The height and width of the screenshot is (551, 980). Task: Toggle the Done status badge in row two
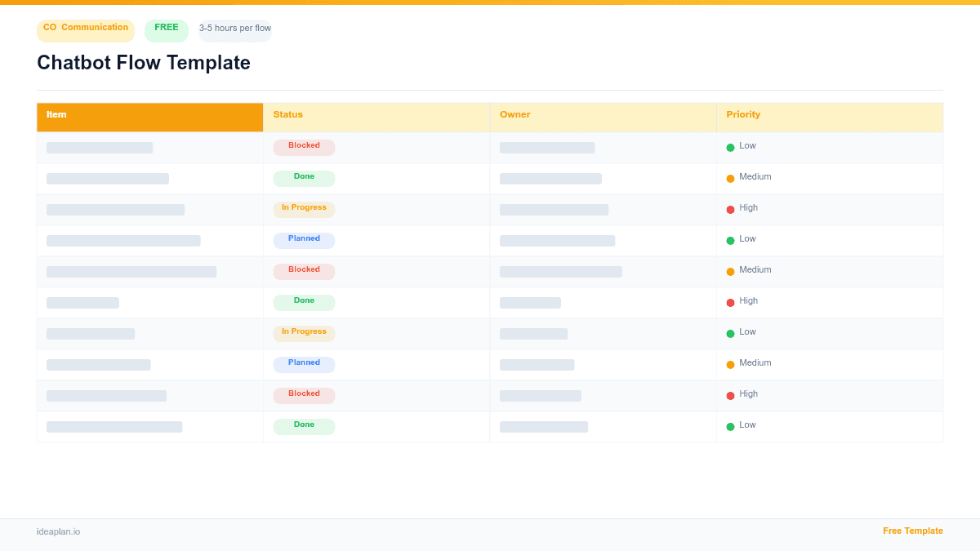coord(304,177)
